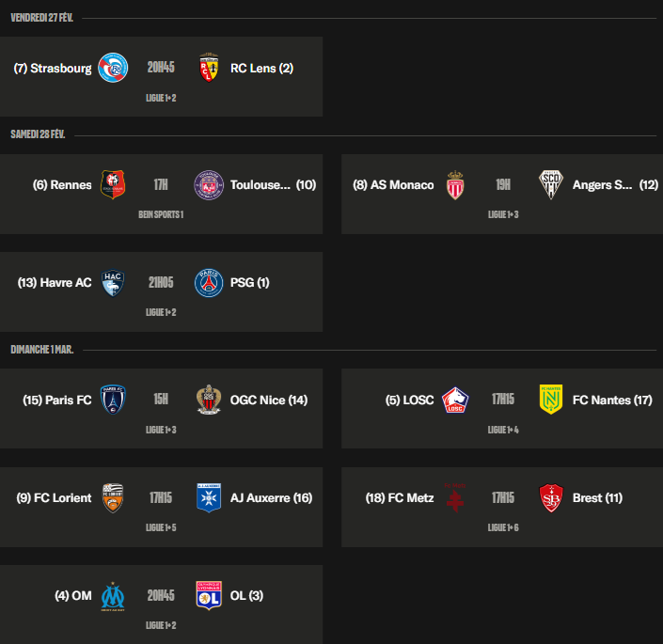
Task: Select the Rennes team crest
Action: point(113,185)
